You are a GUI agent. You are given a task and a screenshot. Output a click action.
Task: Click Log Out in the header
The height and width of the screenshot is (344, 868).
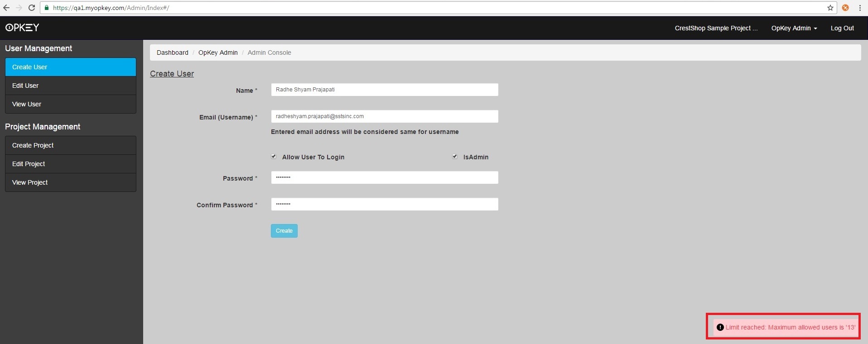click(842, 28)
